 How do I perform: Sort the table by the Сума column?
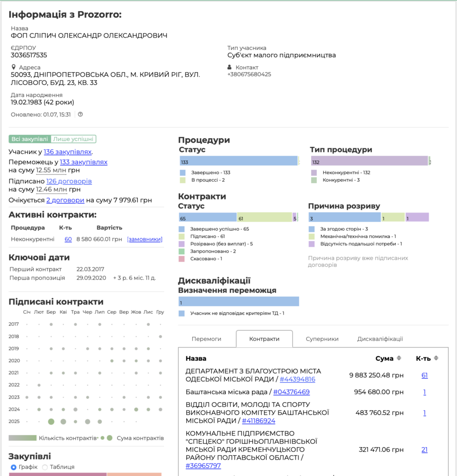click(398, 358)
